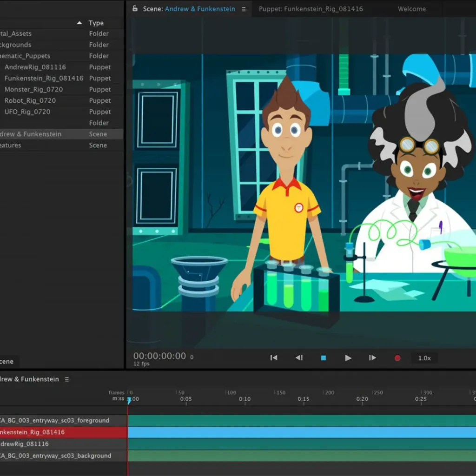Select the red Funkenstein_Rig_081416 timeline track label
The height and width of the screenshot is (476, 476).
point(63,432)
